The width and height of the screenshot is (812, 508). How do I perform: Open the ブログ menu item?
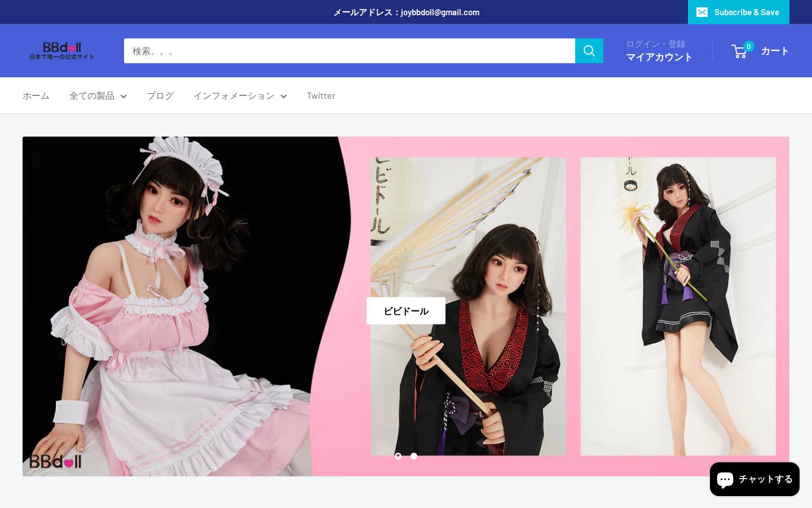(x=160, y=96)
